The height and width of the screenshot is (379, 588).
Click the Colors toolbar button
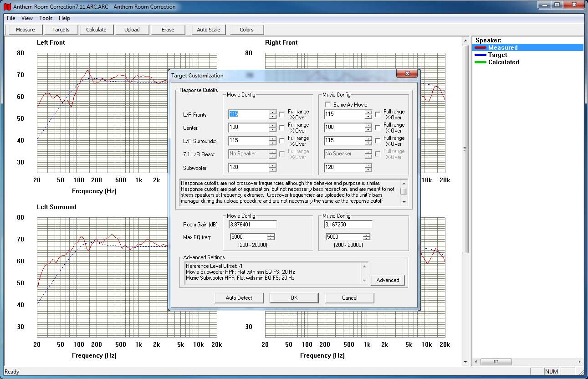coord(246,30)
